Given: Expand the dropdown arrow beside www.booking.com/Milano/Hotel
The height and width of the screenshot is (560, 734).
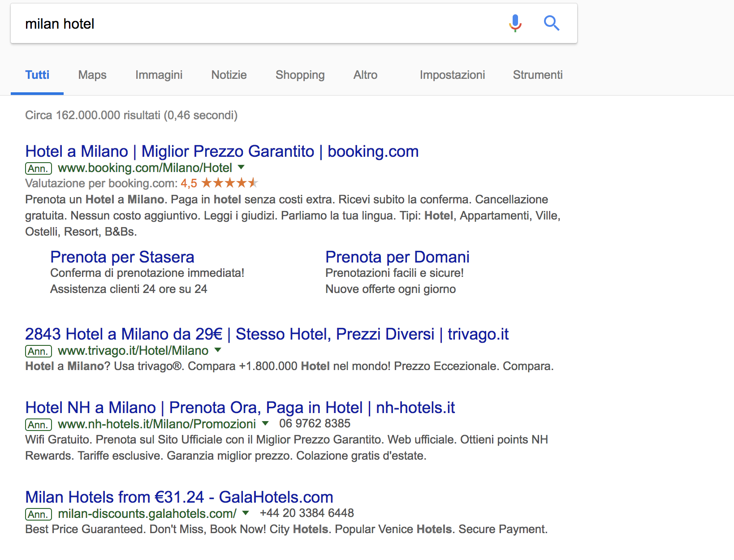Looking at the screenshot, I should point(241,167).
